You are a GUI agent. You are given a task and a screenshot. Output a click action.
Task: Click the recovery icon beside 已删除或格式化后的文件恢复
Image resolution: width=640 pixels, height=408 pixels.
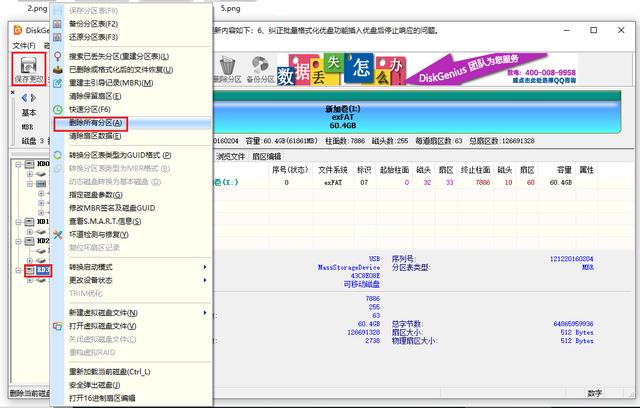(x=58, y=69)
